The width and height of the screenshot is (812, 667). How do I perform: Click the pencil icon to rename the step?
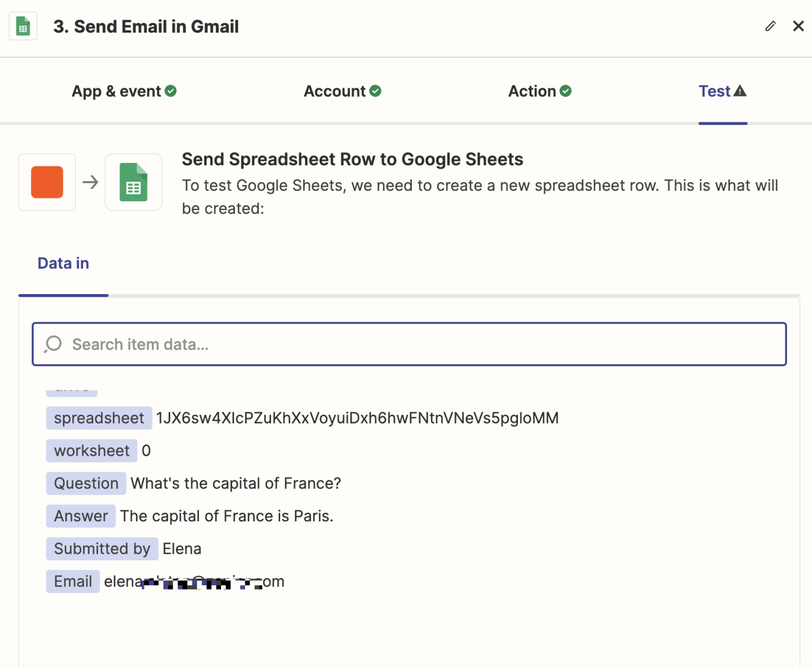770,26
